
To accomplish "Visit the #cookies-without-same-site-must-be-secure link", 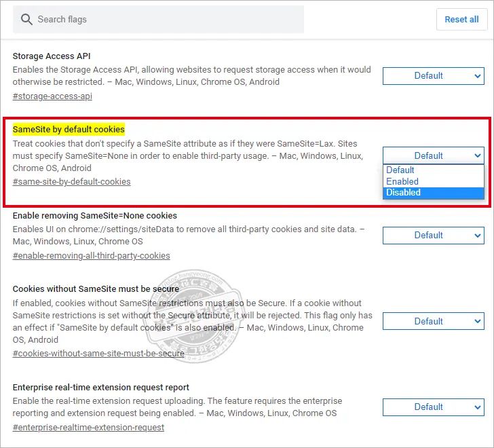I will [98, 354].
